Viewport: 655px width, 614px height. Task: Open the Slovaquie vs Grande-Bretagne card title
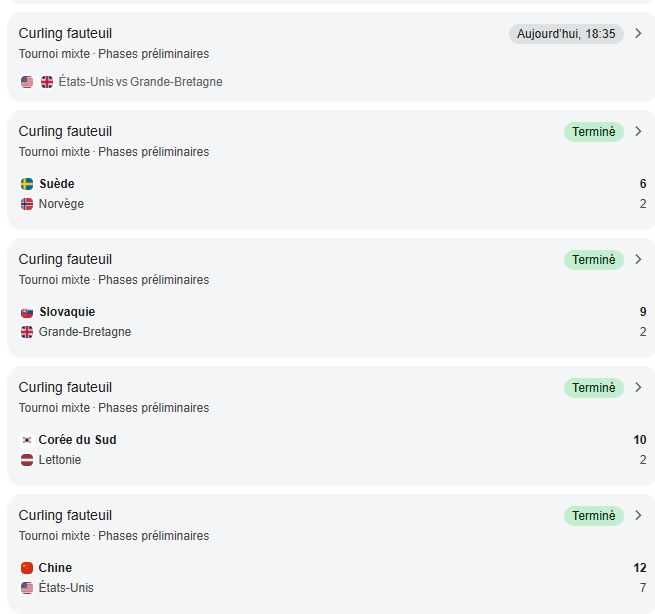[65, 260]
